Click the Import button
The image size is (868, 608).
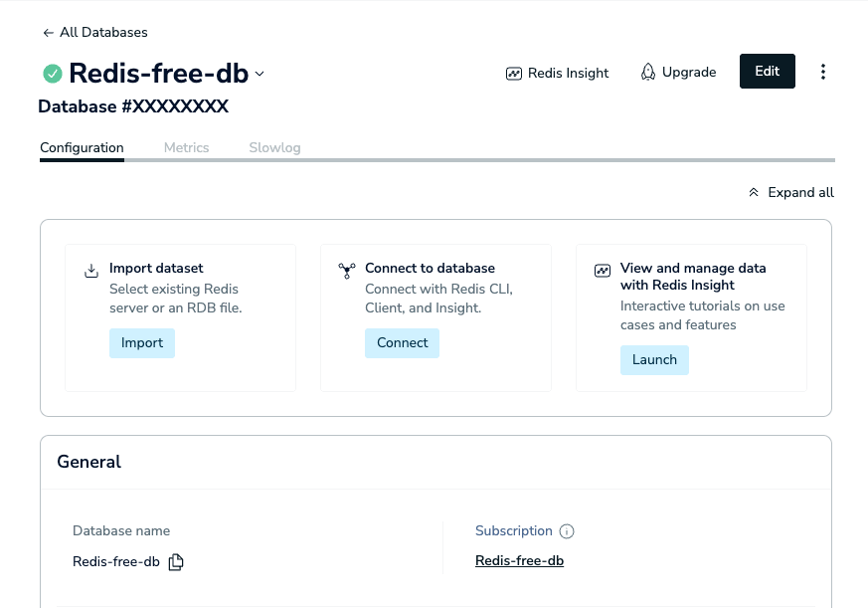point(142,343)
